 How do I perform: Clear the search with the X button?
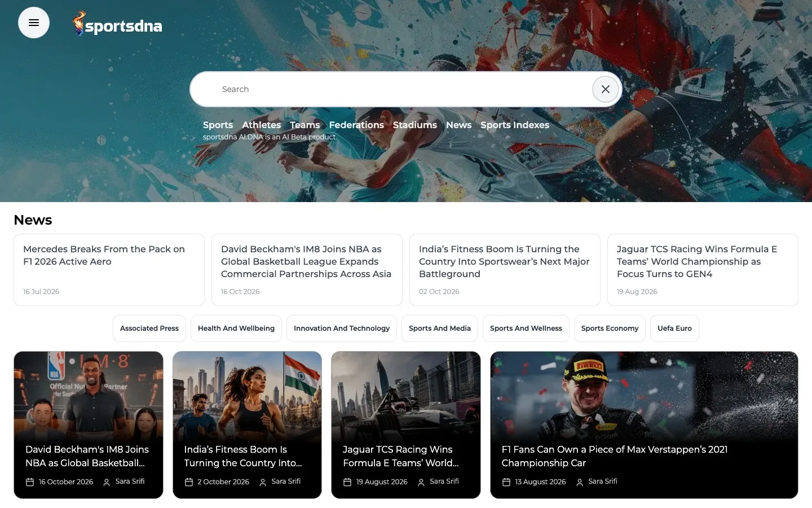(606, 89)
